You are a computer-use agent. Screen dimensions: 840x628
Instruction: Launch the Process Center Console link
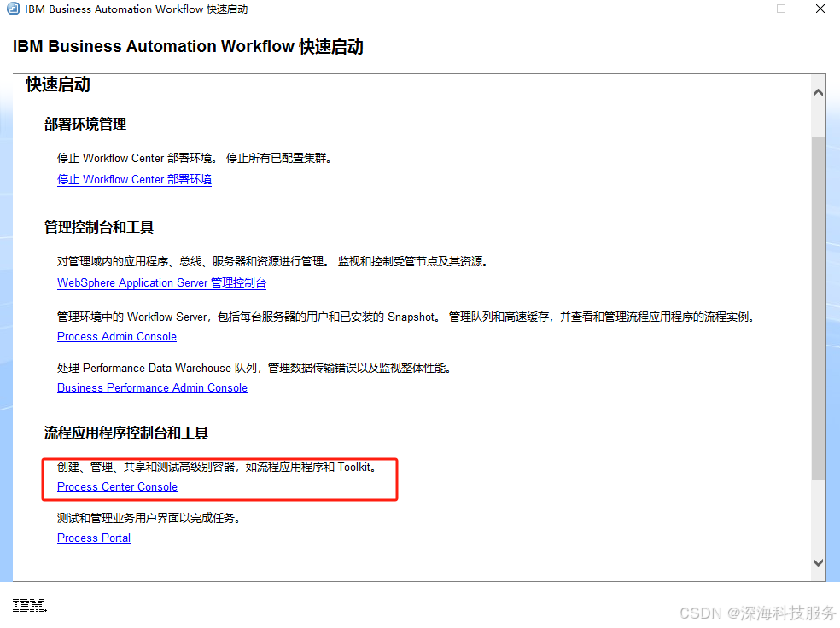[117, 486]
